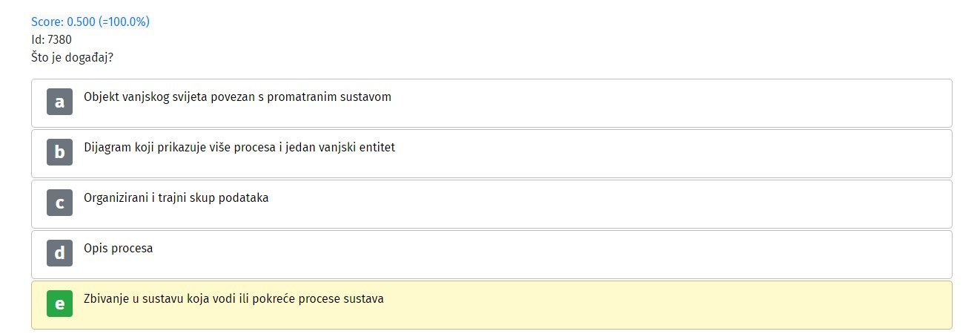Select answer 'Organizirani i trajni skup podataka'
The height and width of the screenshot is (334, 980).
(x=176, y=197)
